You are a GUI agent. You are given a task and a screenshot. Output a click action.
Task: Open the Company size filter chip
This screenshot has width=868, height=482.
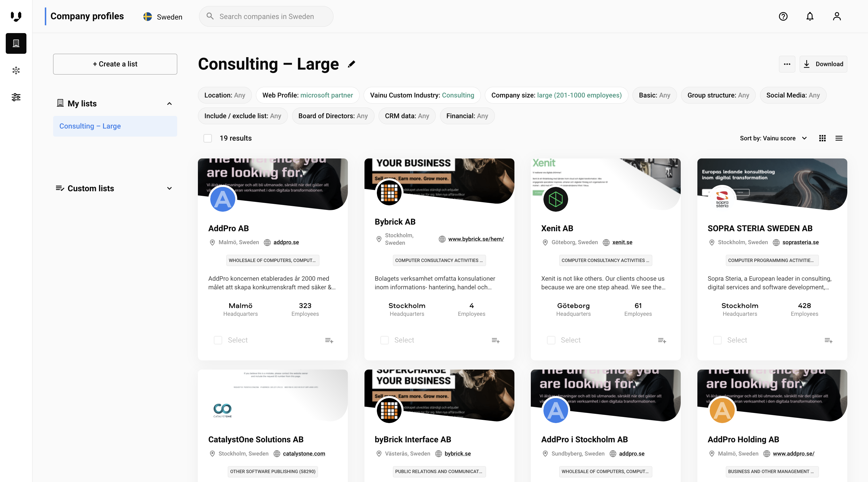(556, 95)
